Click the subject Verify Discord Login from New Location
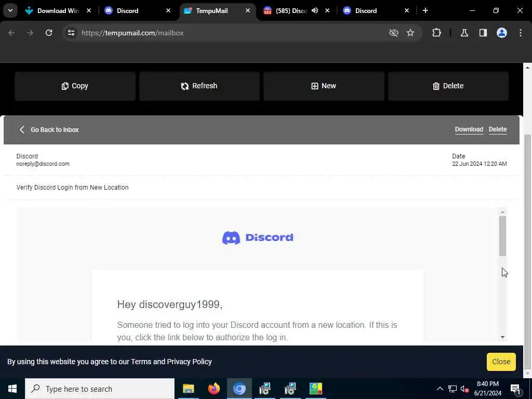Viewport: 532px width, 399px height. coord(72,187)
